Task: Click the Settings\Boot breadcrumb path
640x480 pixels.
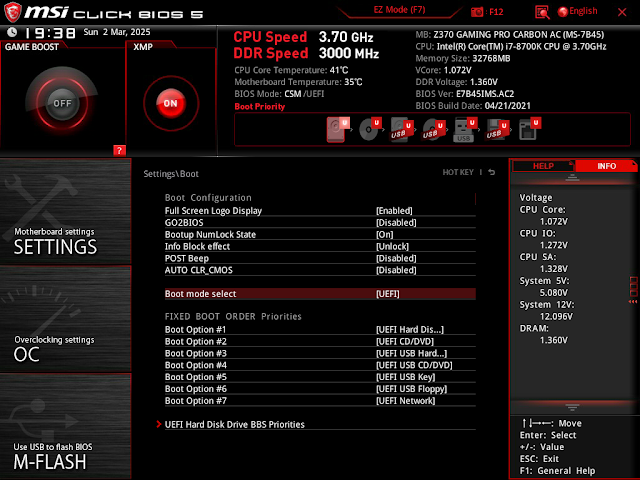Action: coord(171,173)
